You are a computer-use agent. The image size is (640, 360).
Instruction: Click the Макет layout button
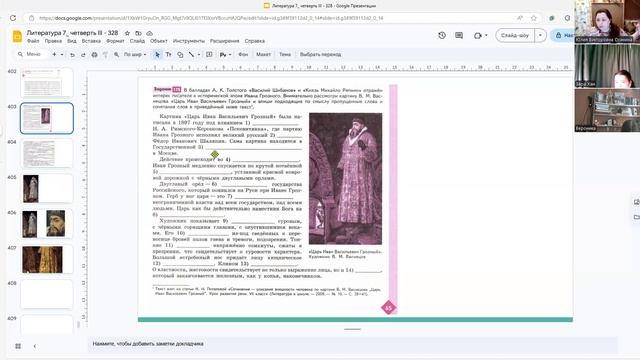[263, 54]
